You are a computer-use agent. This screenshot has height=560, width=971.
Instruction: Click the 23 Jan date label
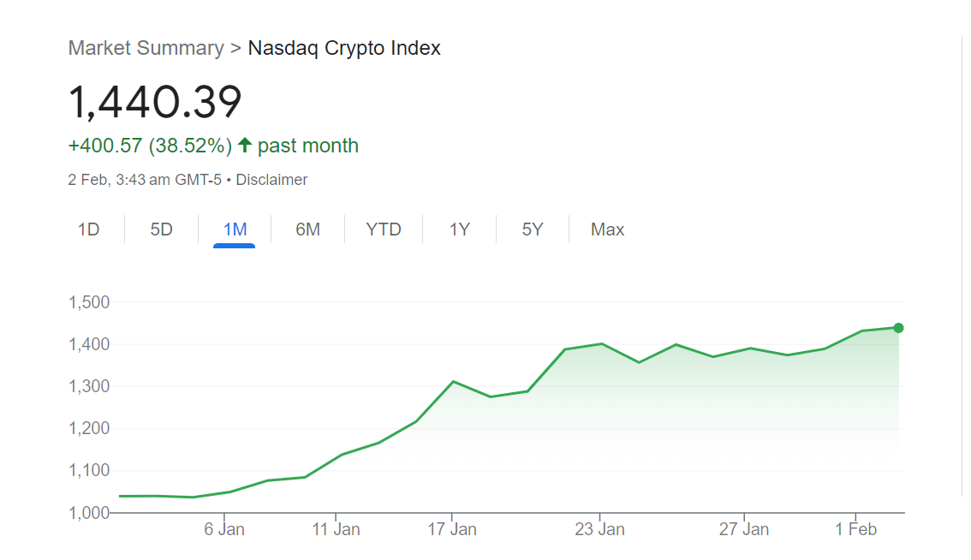tap(599, 529)
